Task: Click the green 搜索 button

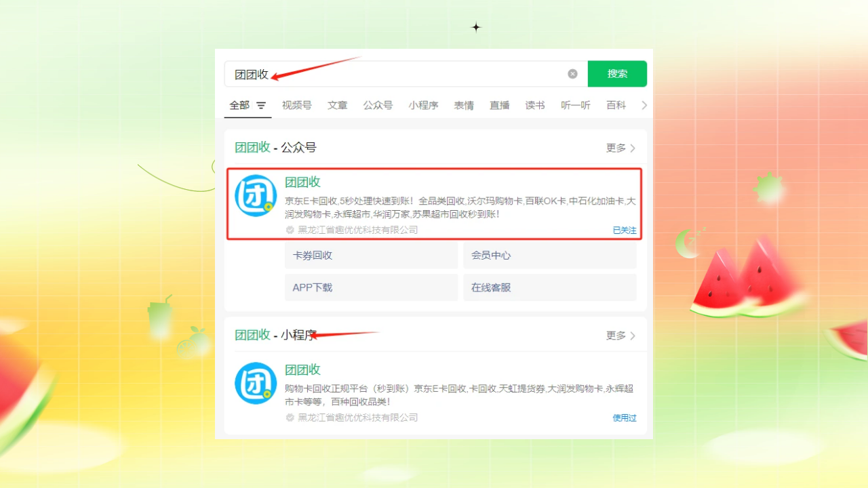Action: click(617, 74)
